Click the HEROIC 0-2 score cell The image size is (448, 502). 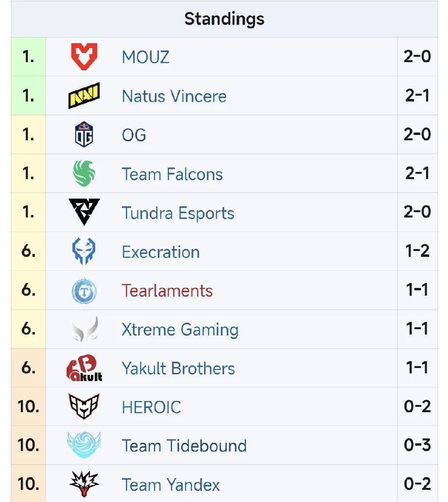click(417, 406)
